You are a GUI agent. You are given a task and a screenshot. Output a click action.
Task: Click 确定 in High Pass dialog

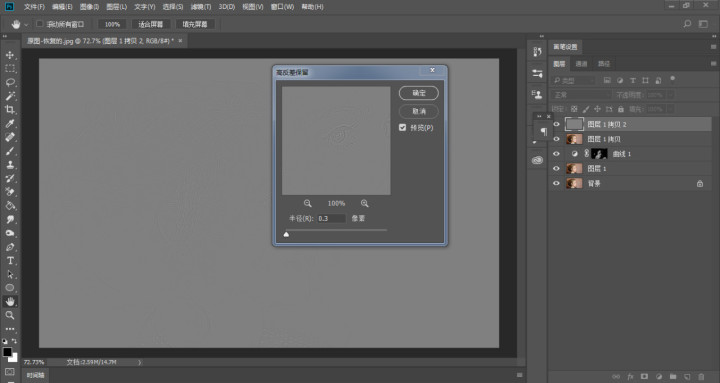[419, 93]
